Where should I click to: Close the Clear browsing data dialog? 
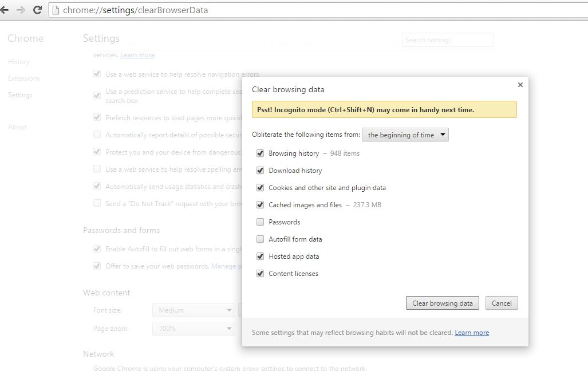[x=520, y=85]
